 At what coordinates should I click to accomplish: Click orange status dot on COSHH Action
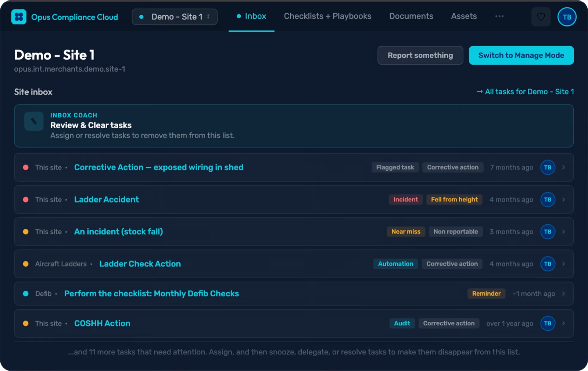click(x=26, y=323)
